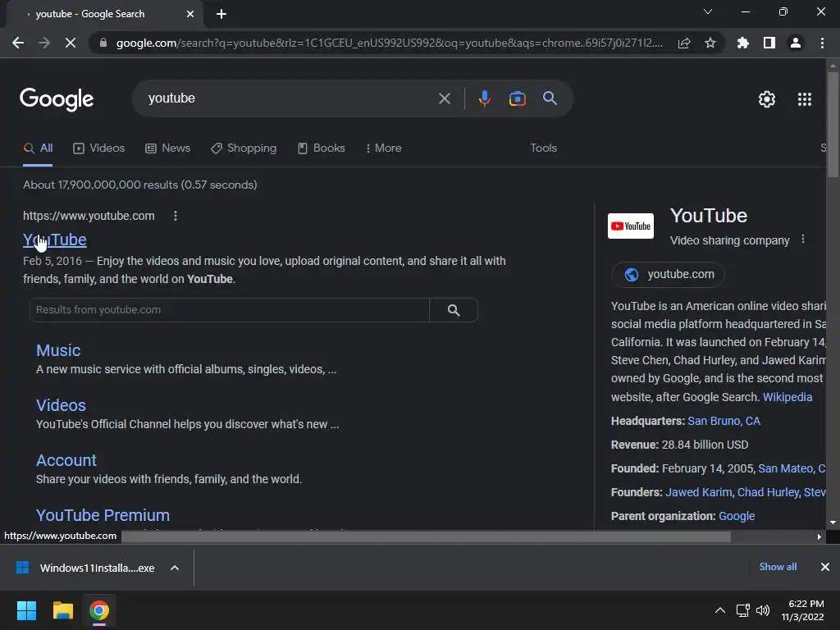
Task: Open Chad Hurley founder link
Action: pyautogui.click(x=768, y=492)
